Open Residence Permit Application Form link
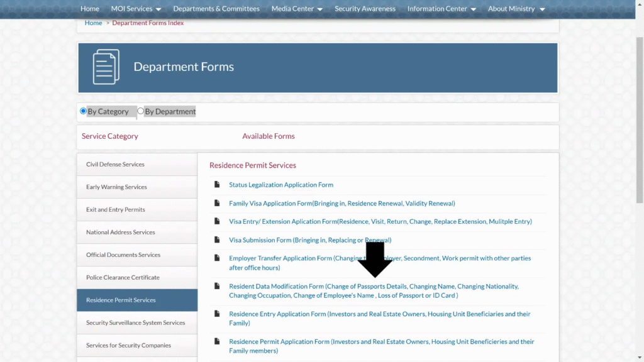Viewport: 644px width, 362px height. [x=382, y=346]
